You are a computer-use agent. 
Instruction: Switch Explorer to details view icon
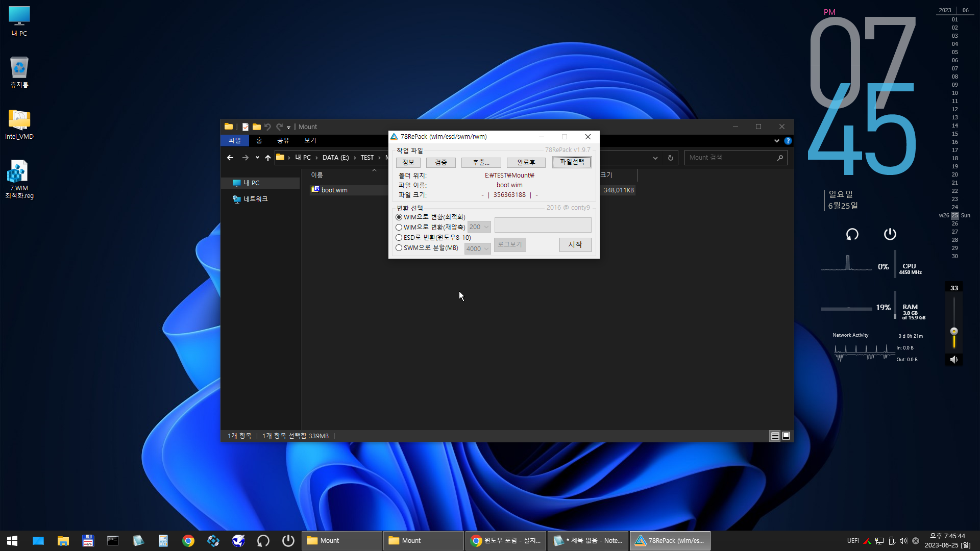tap(775, 436)
